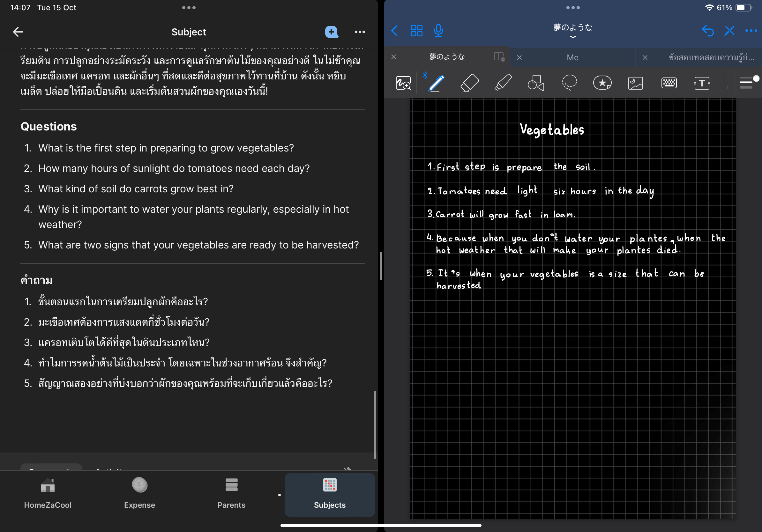Expand the 夢のような title dropdown chevron
This screenshot has width=762, height=532.
572,37
